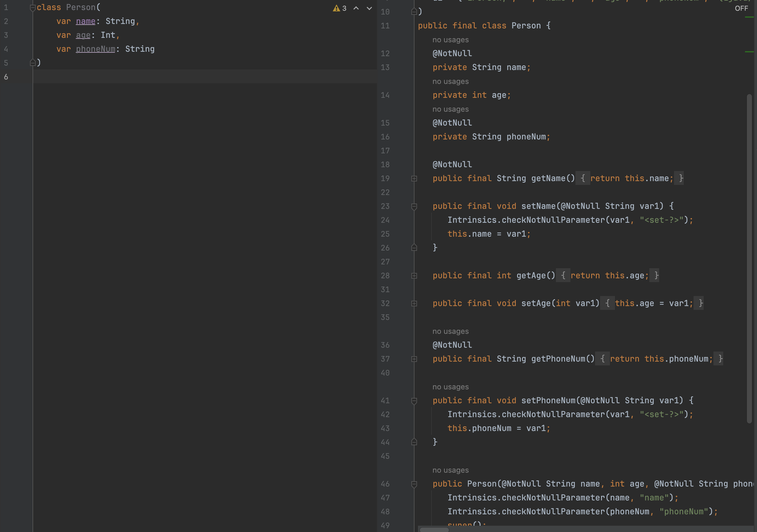Click the warning count '3' indicator

pyautogui.click(x=344, y=8)
